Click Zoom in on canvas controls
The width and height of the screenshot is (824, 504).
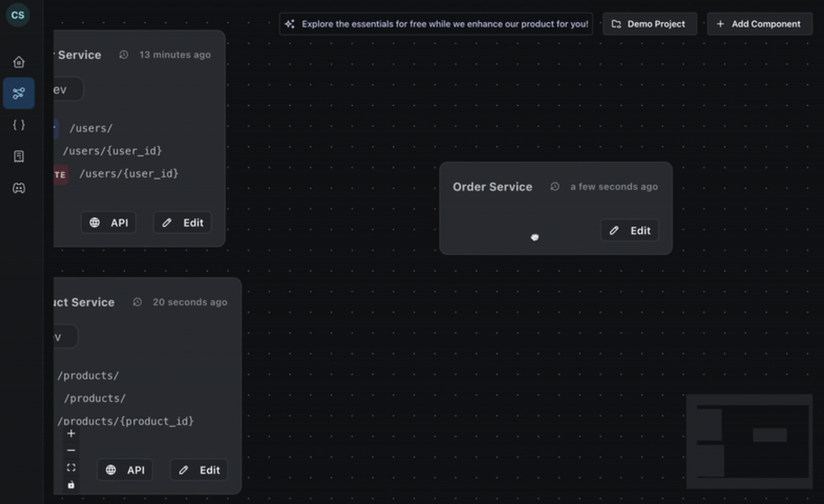[x=71, y=434]
